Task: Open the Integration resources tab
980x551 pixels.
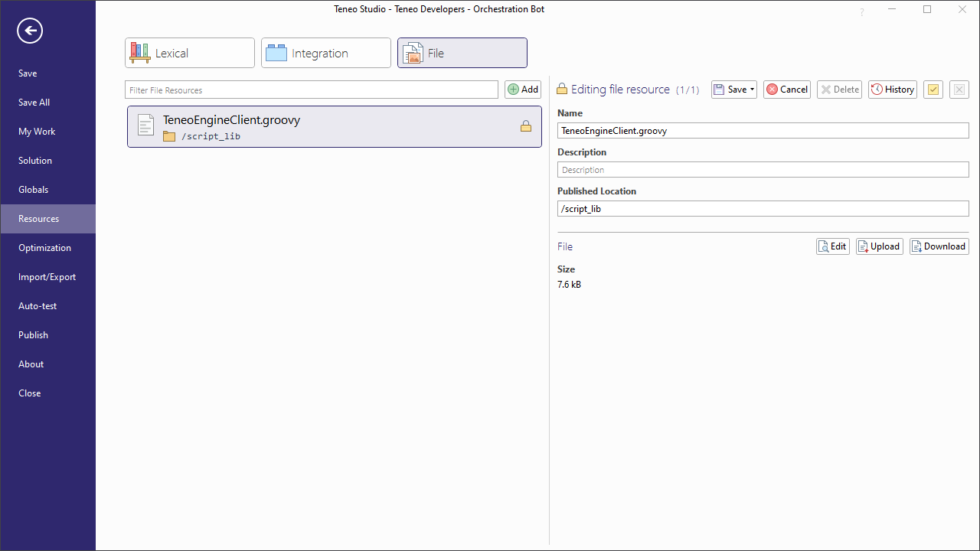Action: [326, 53]
